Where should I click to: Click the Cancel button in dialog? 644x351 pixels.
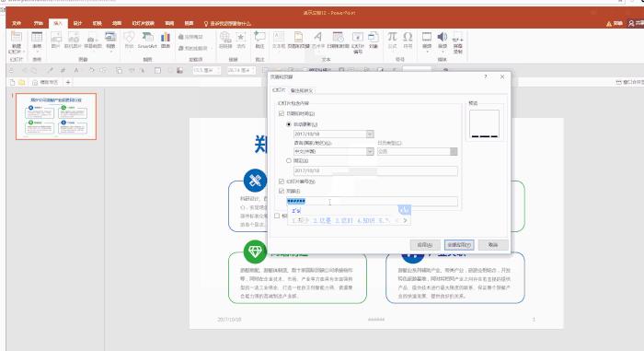493,245
